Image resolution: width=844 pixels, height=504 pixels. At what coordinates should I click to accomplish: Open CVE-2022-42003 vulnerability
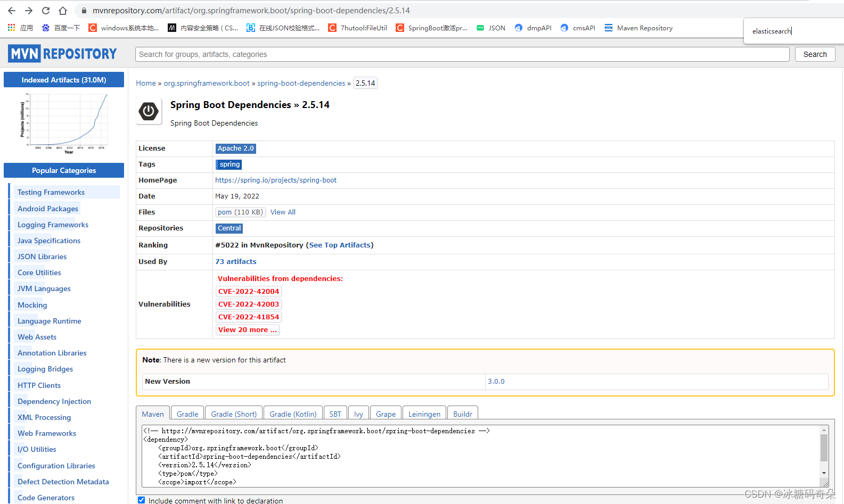click(249, 304)
